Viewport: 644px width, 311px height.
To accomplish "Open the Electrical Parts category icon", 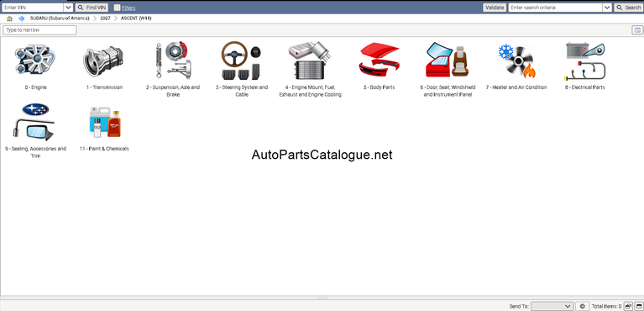I will point(585,61).
